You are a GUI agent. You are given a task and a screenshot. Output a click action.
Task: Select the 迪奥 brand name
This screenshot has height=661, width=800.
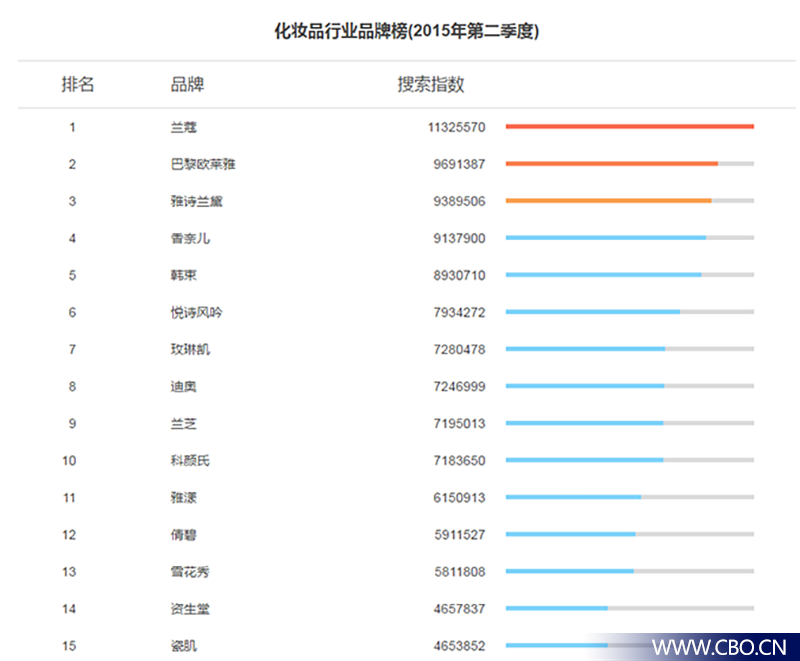(x=183, y=387)
